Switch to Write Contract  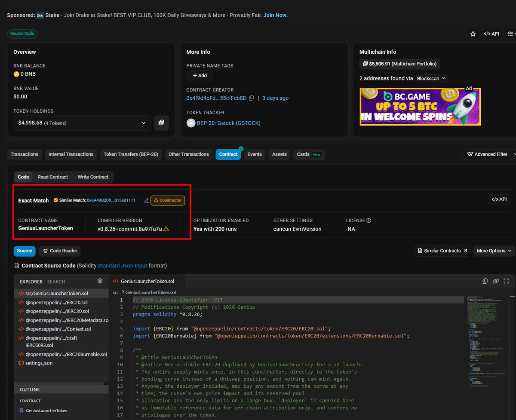click(93, 177)
